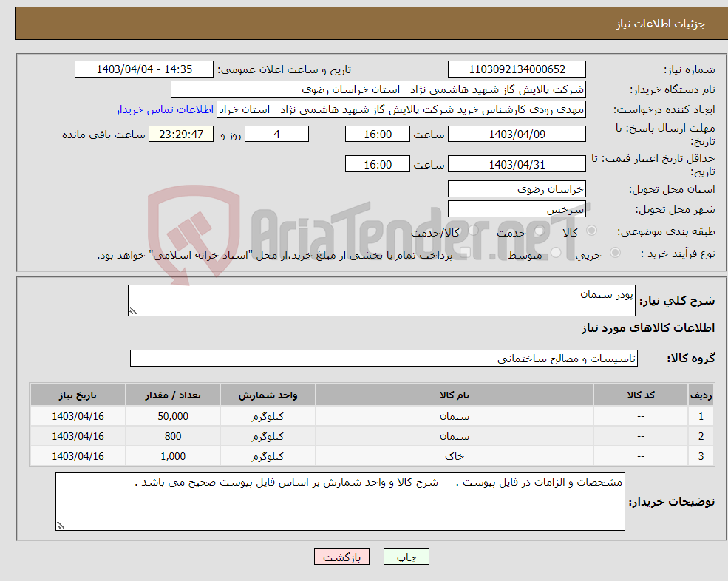728x581 pixels.
Task: Select the کالا radio button
Action: click(591, 231)
